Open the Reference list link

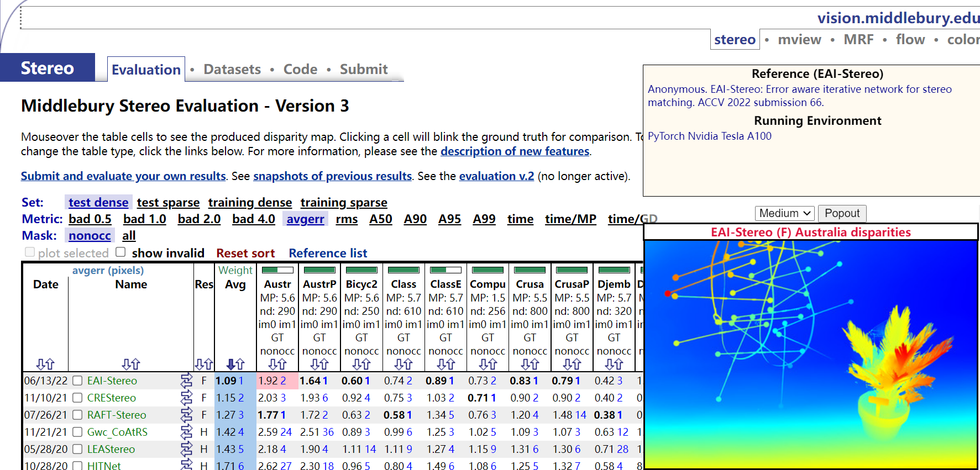(328, 253)
